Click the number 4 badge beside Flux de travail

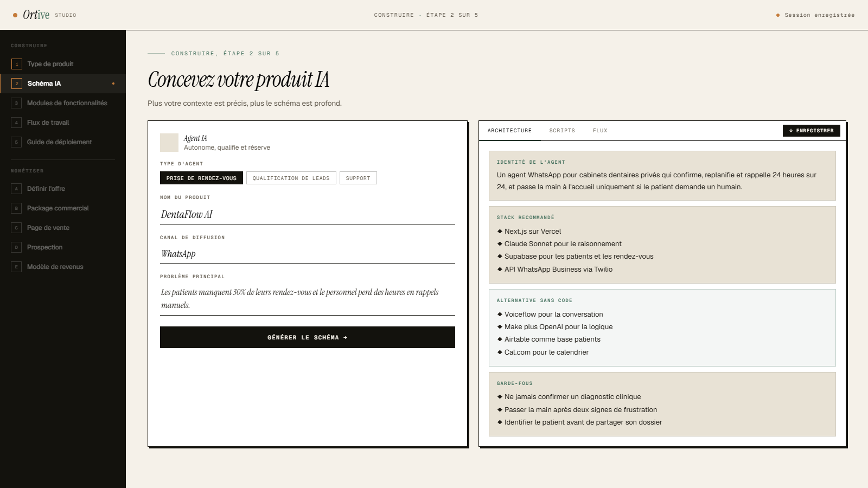pyautogui.click(x=16, y=123)
